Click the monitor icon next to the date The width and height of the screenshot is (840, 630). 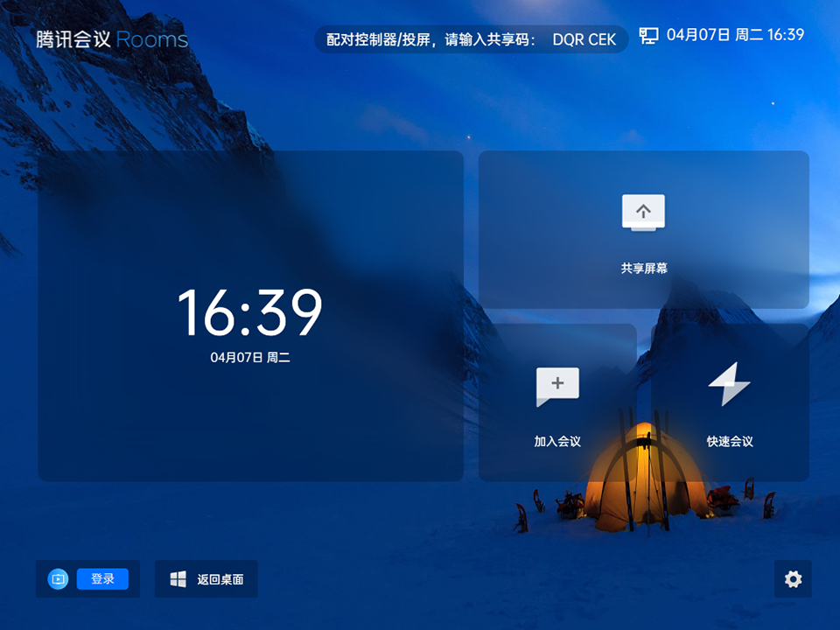click(648, 35)
